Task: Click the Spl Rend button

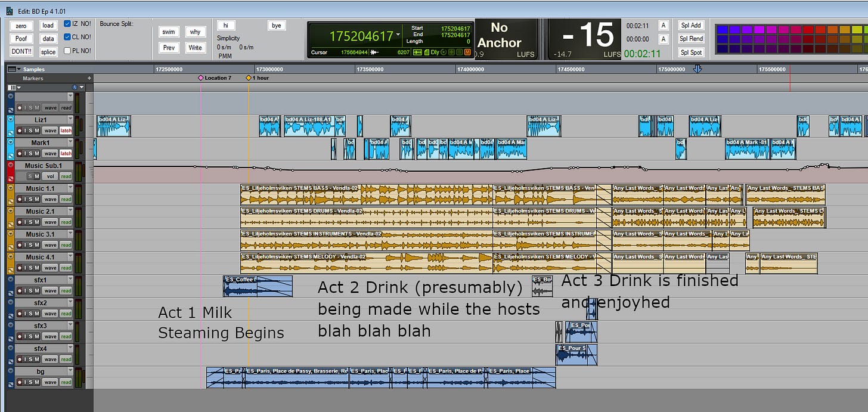Action: 691,39
